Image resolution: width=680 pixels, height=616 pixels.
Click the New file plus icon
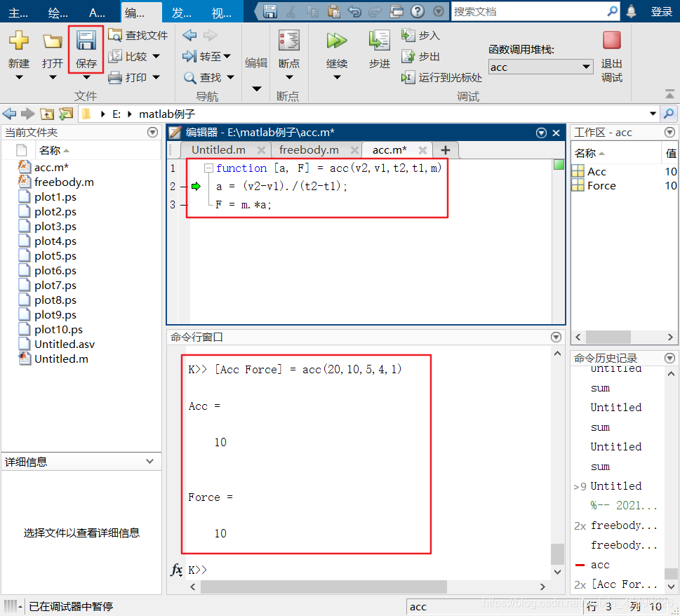click(x=19, y=41)
